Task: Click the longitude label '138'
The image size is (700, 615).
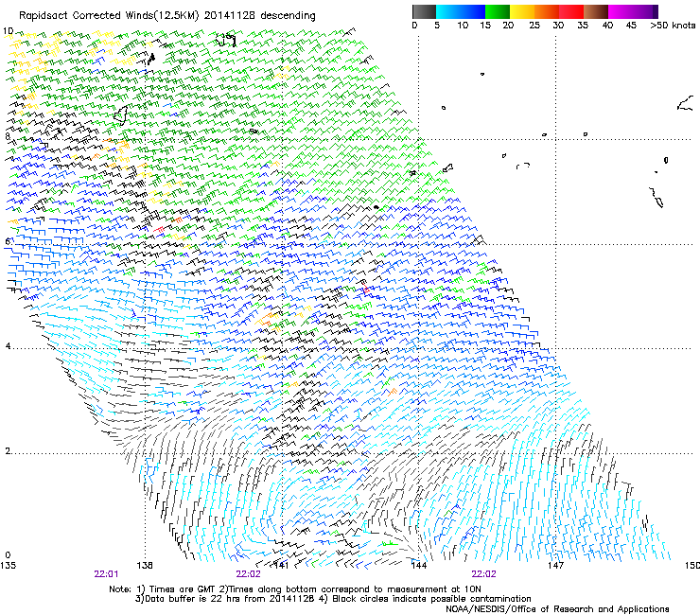Action: pyautogui.click(x=145, y=566)
